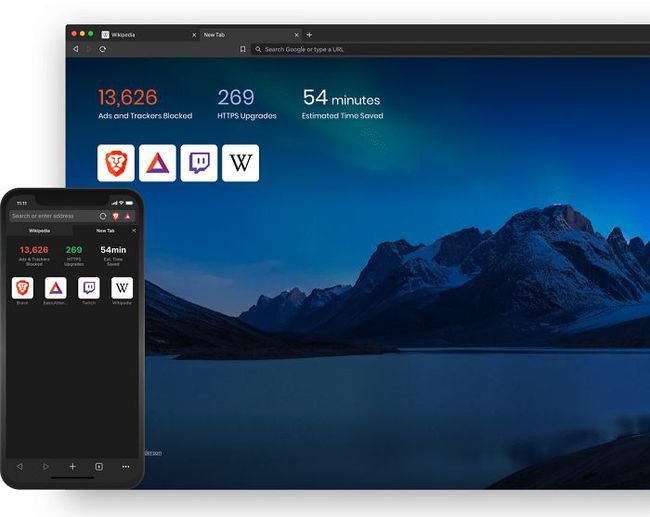This screenshot has width=650, height=517.
Task: Open the Wikipedia W tile on desktop
Action: click(x=240, y=163)
